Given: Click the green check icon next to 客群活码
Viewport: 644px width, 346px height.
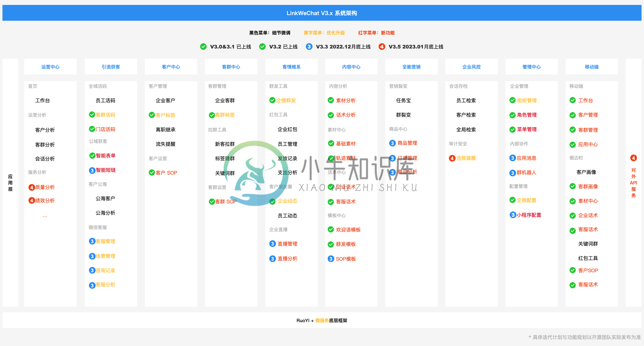Looking at the screenshot, I should [92, 115].
